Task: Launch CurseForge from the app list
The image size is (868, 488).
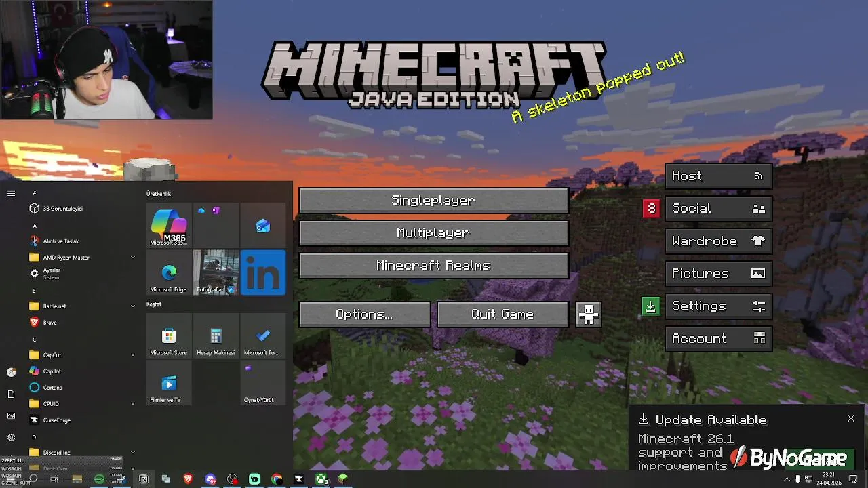Action: [x=81, y=420]
